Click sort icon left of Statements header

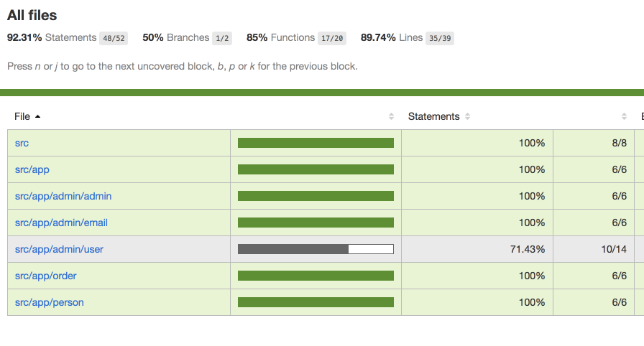coord(391,116)
